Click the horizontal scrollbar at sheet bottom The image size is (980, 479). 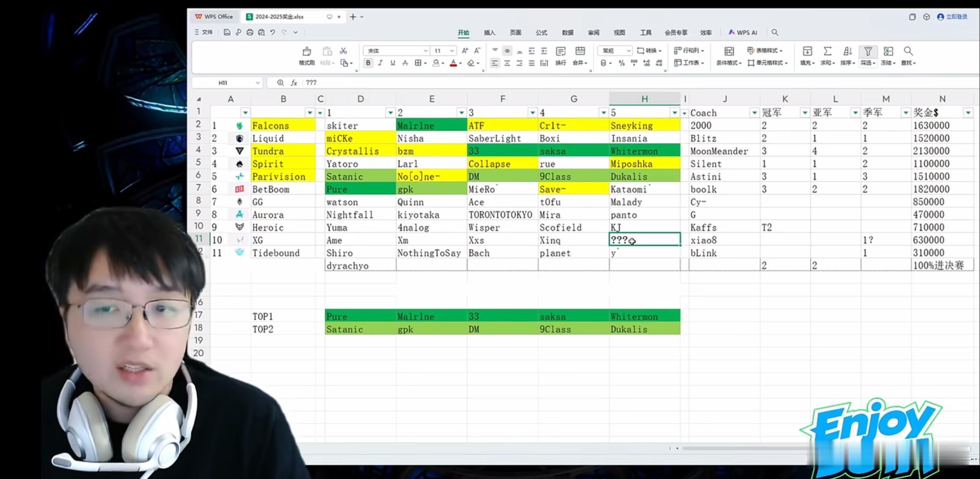coord(826,449)
